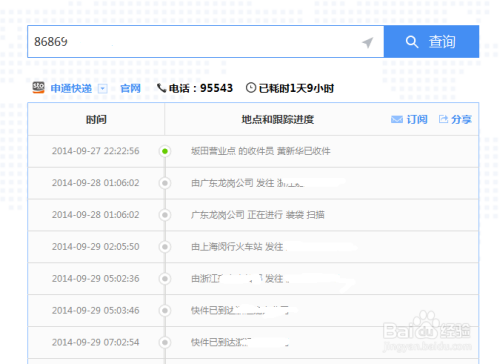The width and height of the screenshot is (500, 364).
Task: Click timeline marker for 装袋 扫描 entry
Action: pyautogui.click(x=165, y=215)
